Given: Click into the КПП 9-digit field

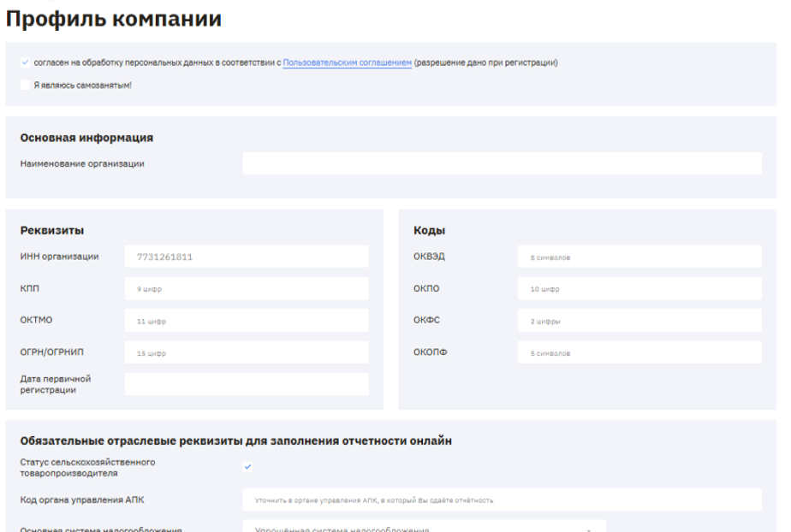Looking at the screenshot, I should click(247, 289).
